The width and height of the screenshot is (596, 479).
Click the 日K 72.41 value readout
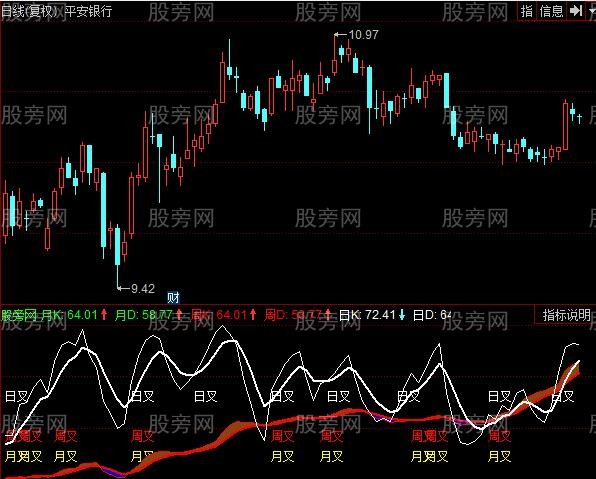point(367,315)
